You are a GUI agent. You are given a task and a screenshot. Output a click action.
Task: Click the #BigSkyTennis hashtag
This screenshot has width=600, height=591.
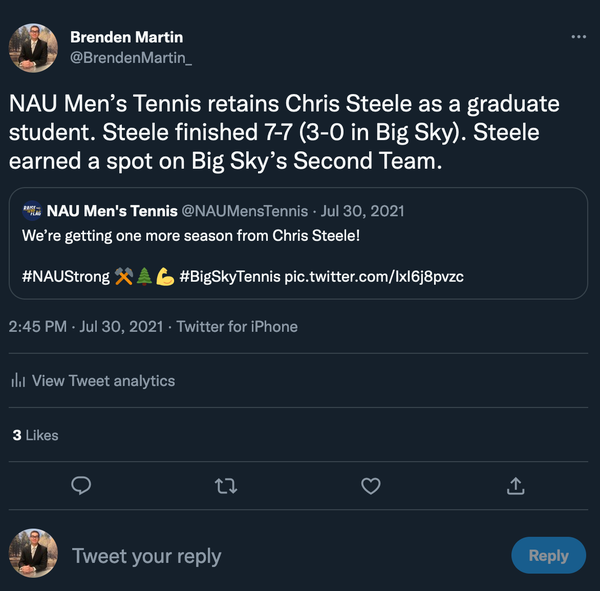(229, 276)
